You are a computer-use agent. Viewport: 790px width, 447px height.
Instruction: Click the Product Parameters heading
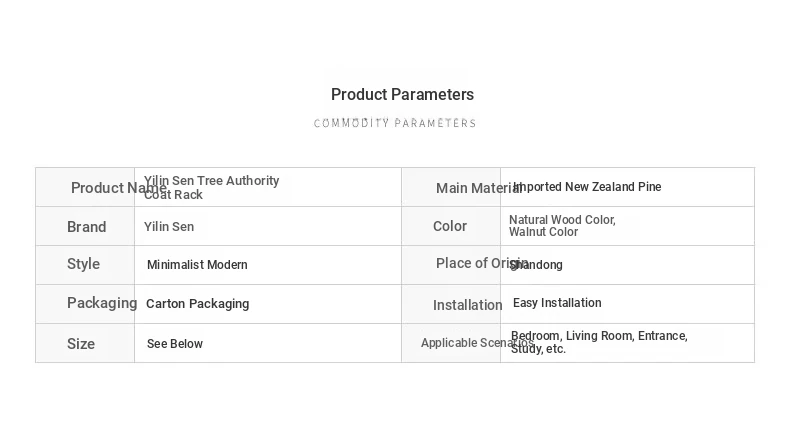[x=402, y=94]
